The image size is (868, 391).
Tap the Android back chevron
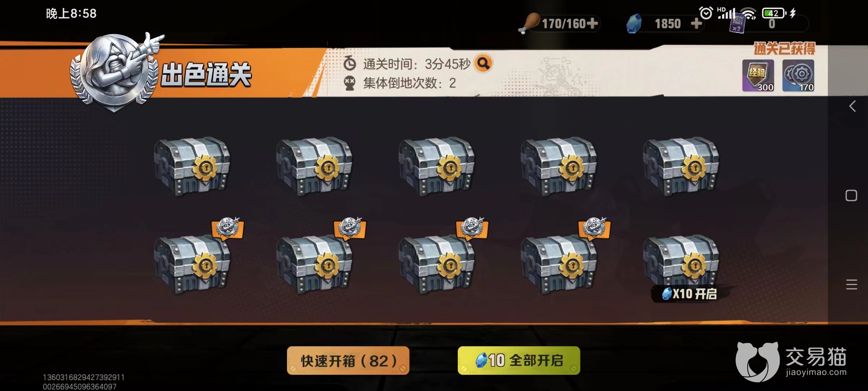click(852, 106)
